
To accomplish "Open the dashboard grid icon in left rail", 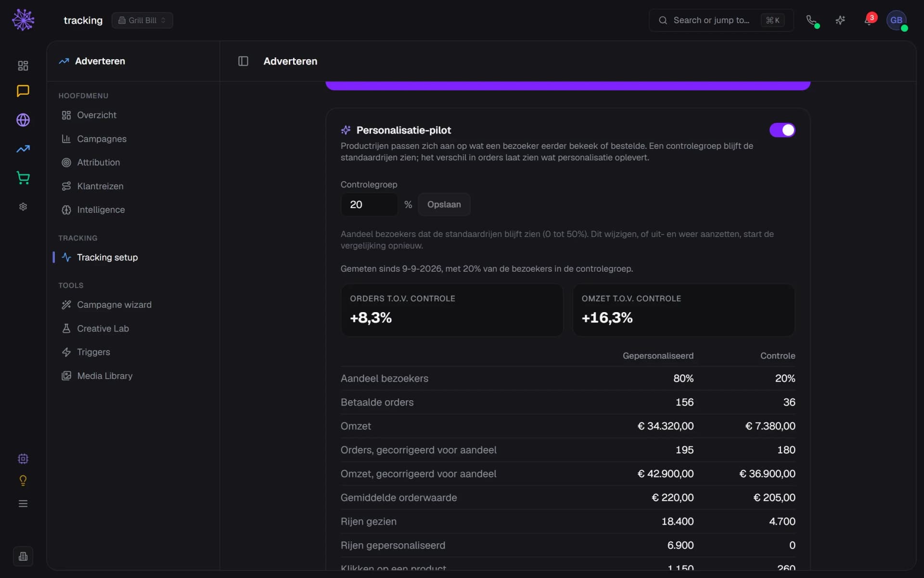I will [23, 66].
